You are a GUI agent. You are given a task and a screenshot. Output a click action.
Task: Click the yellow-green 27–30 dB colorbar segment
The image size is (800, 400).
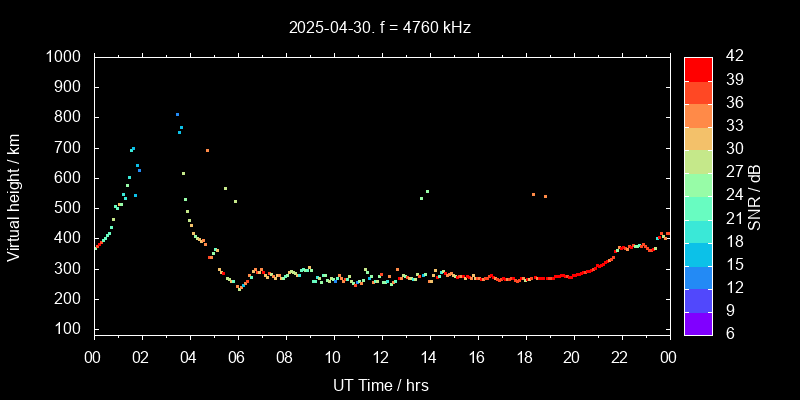click(x=698, y=160)
